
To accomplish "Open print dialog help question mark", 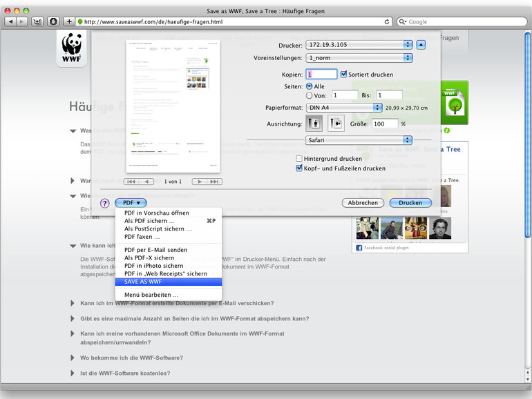I will pyautogui.click(x=105, y=203).
